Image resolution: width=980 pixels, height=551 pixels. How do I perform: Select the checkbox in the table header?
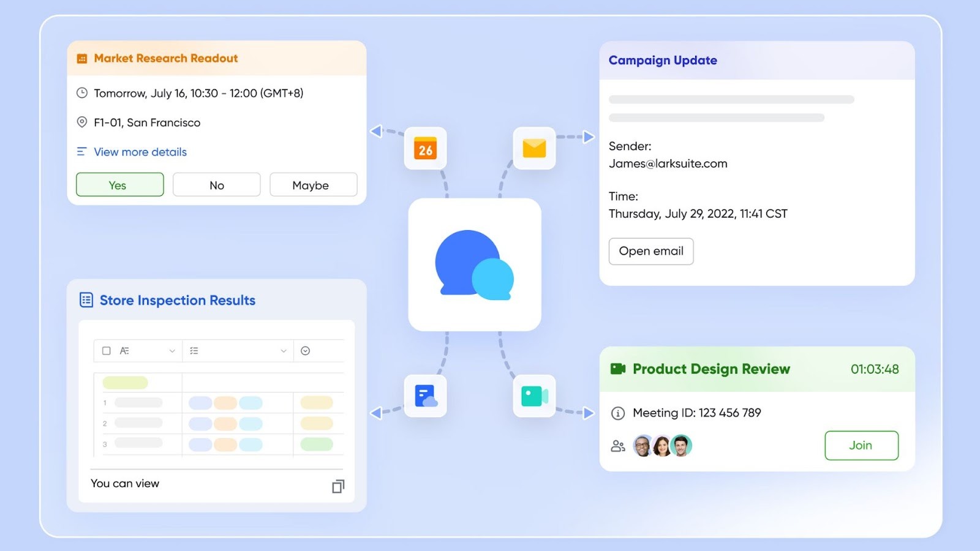[105, 350]
